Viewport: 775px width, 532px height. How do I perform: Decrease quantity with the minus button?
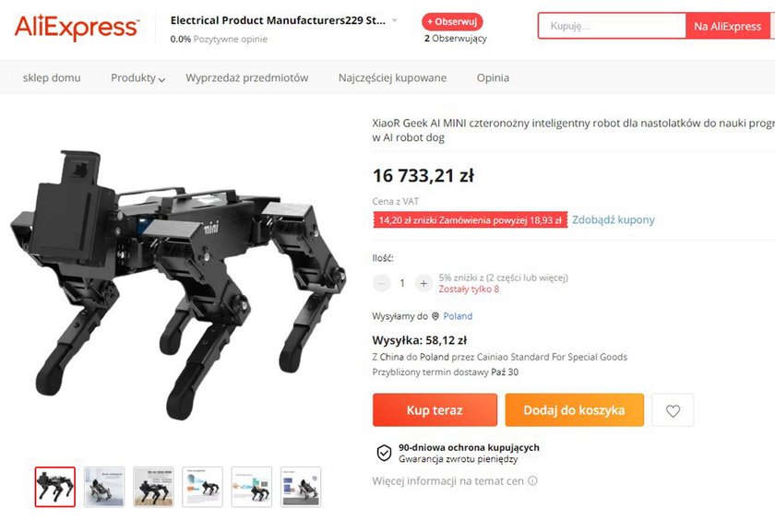pos(381,283)
